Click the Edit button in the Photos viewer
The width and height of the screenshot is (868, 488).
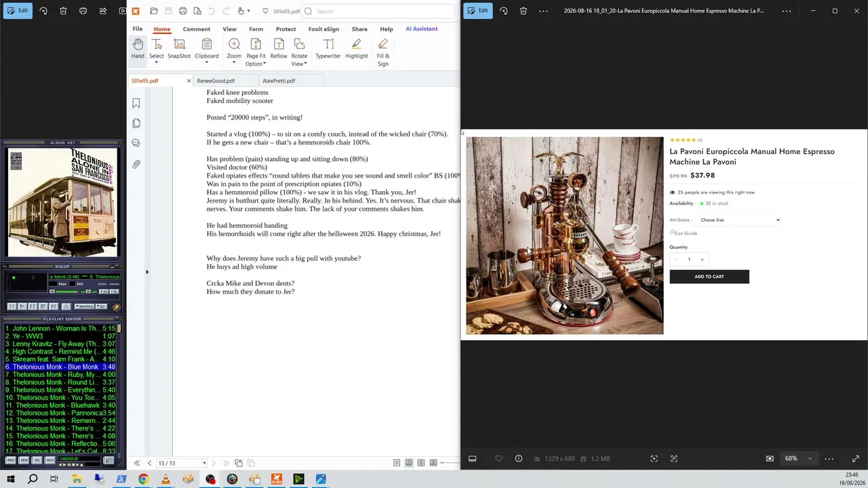click(x=477, y=11)
